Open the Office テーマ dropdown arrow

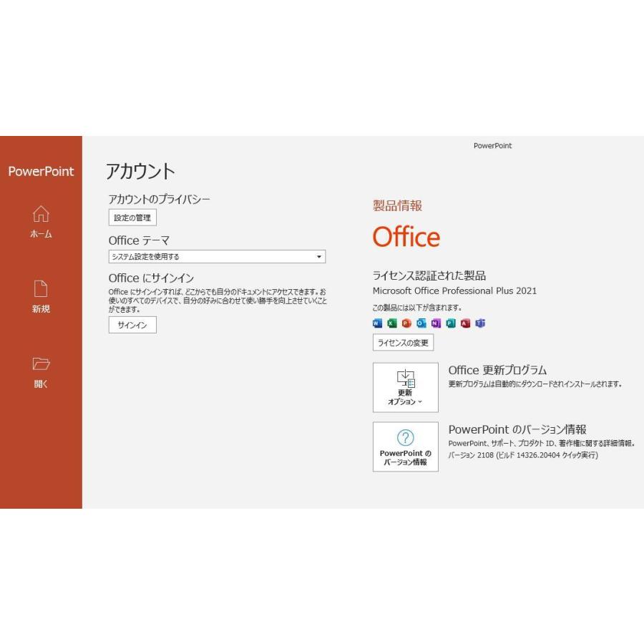pyautogui.click(x=319, y=257)
